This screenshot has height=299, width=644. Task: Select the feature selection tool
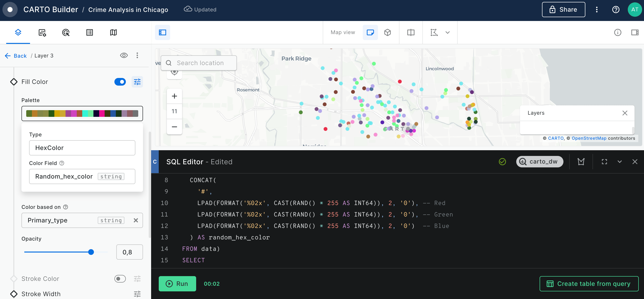pyautogui.click(x=434, y=32)
